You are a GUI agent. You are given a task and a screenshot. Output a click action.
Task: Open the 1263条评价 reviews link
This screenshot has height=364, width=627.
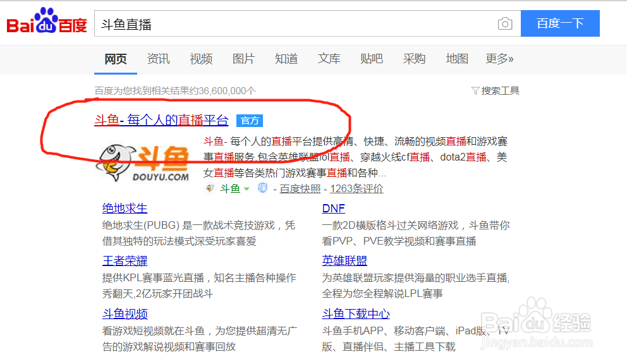tap(356, 188)
